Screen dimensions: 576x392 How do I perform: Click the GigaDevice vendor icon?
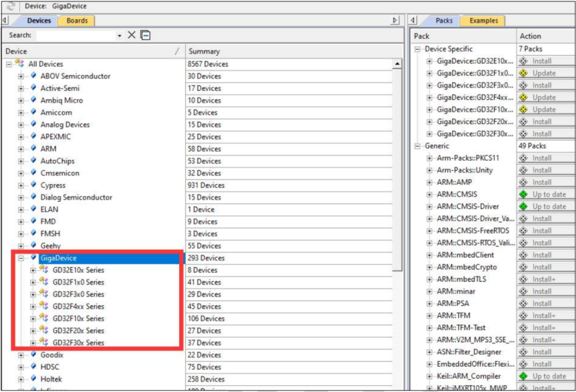34,258
